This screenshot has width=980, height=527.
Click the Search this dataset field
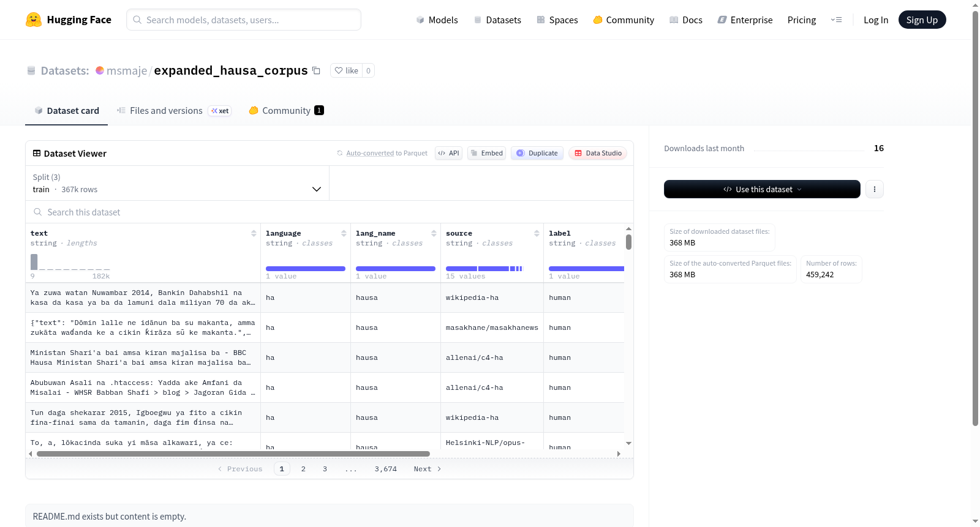pyautogui.click(x=330, y=212)
